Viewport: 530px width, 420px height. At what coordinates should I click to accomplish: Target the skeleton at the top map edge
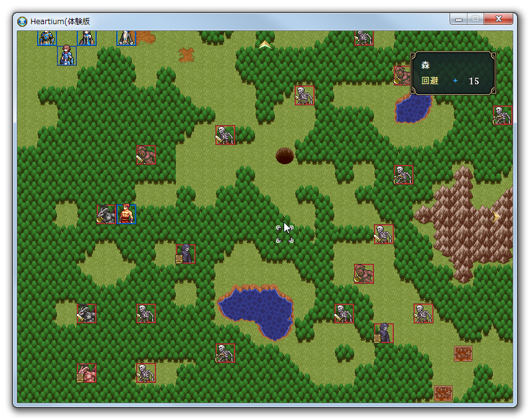pyautogui.click(x=364, y=38)
